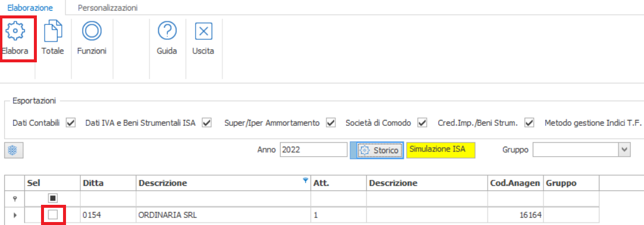Image resolution: width=644 pixels, height=225 pixels.
Task: Select the cell with ditta code 0154
Action: [x=108, y=214]
